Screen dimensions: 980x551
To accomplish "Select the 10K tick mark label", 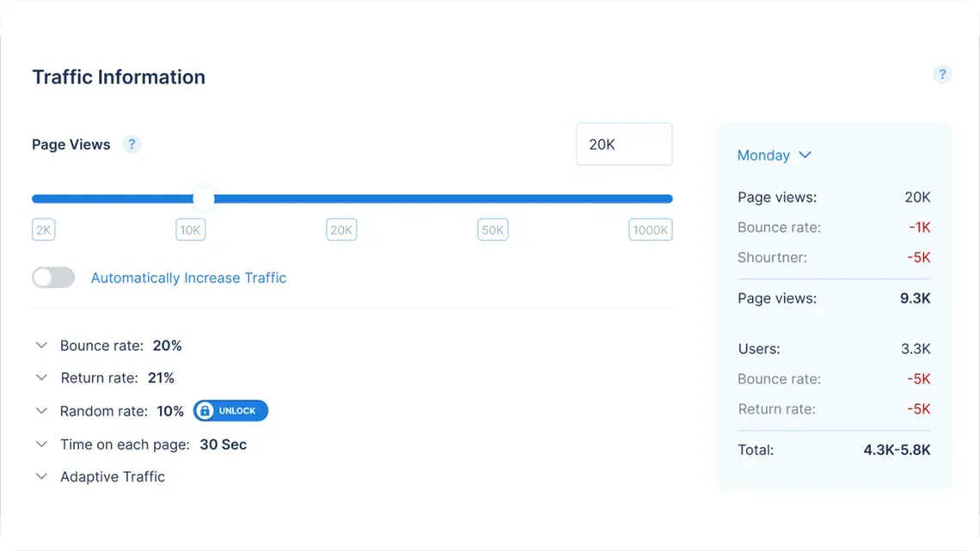I will [x=190, y=230].
